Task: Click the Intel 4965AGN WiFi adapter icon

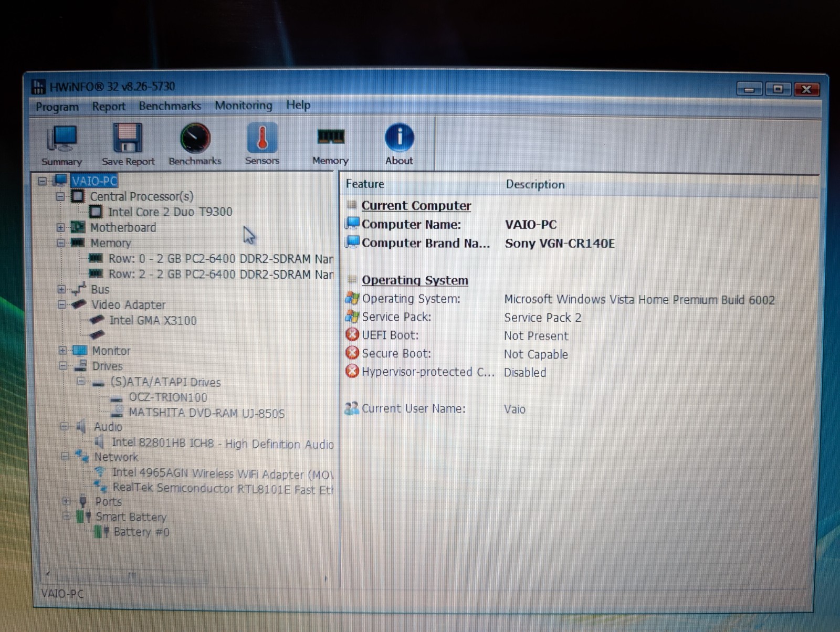Action: point(100,472)
